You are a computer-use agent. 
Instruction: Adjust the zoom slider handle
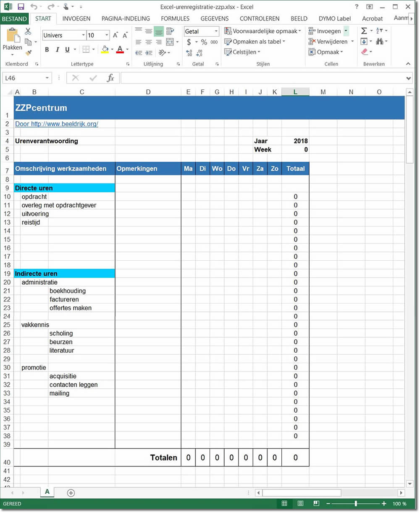click(356, 504)
